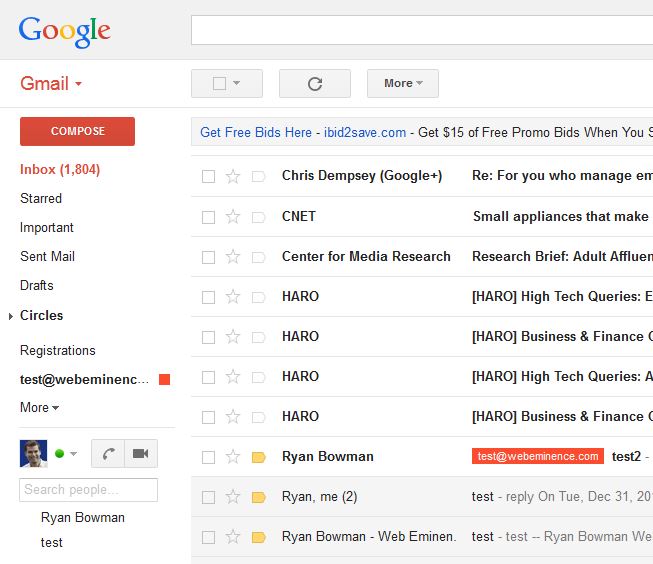
Task: Refresh the inbox with the reload icon
Action: pos(315,84)
